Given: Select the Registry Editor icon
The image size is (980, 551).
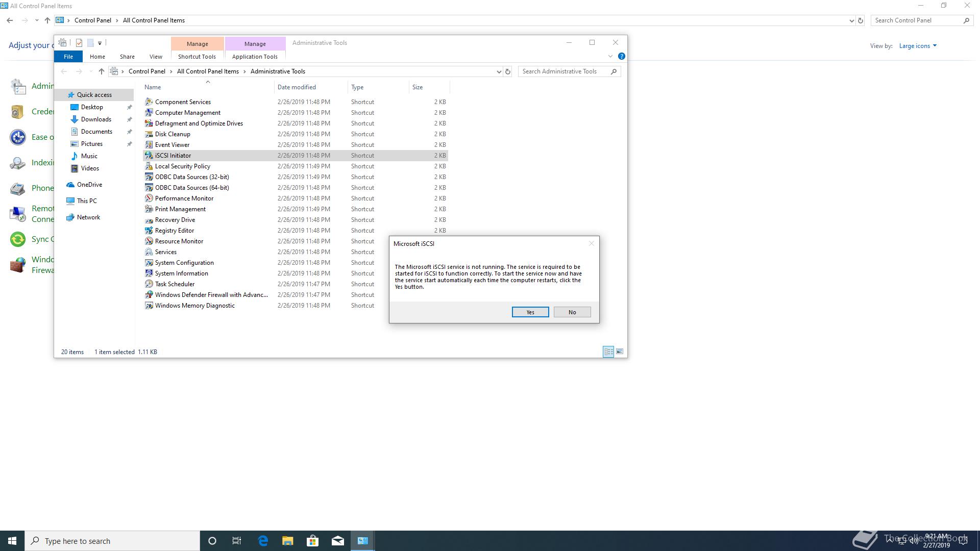Looking at the screenshot, I should coord(149,230).
